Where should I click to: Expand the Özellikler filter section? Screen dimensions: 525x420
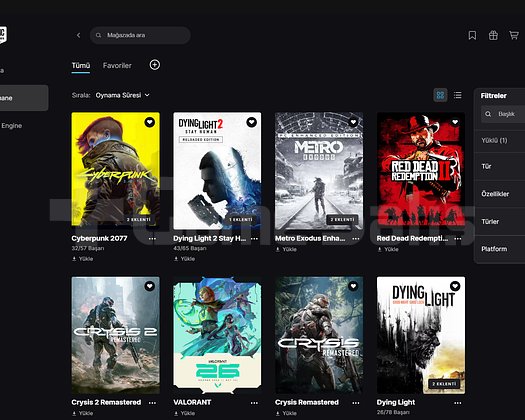click(x=500, y=194)
